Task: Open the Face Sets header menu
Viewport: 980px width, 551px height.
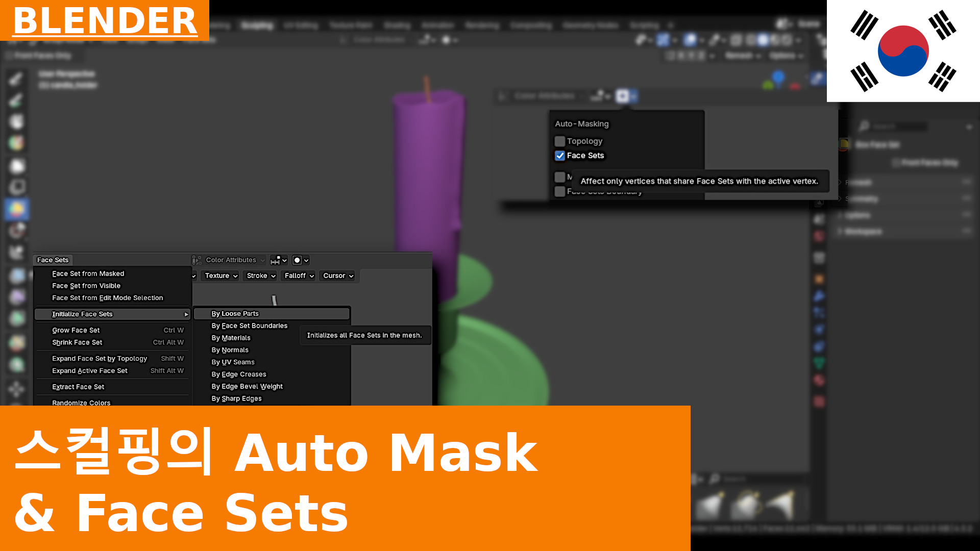Action: click(53, 260)
